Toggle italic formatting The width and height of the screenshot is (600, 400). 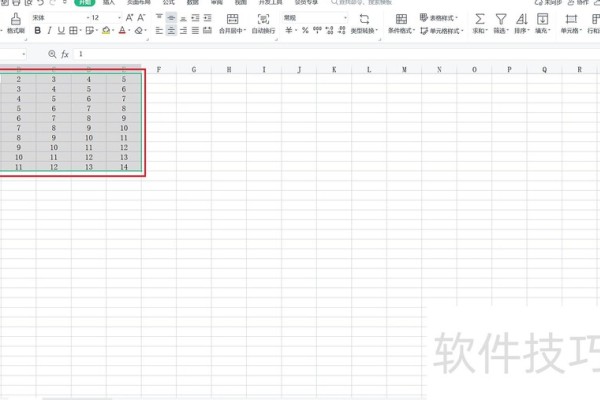pos(49,30)
